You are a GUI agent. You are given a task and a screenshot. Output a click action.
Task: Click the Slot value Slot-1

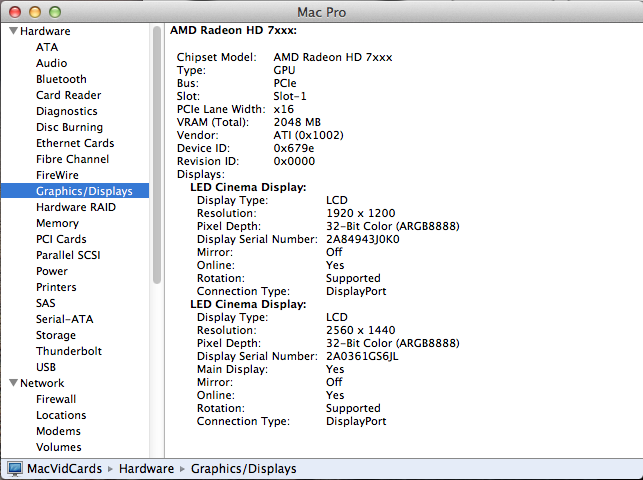(x=290, y=96)
